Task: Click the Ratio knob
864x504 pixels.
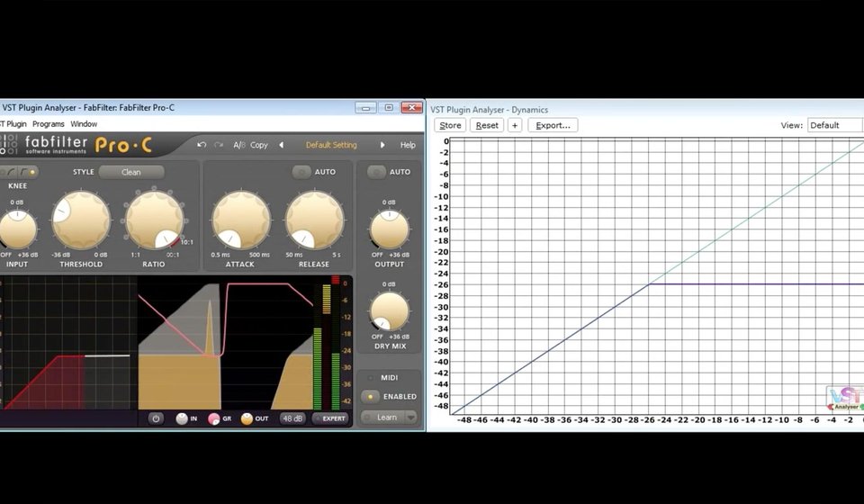Action: 155,220
